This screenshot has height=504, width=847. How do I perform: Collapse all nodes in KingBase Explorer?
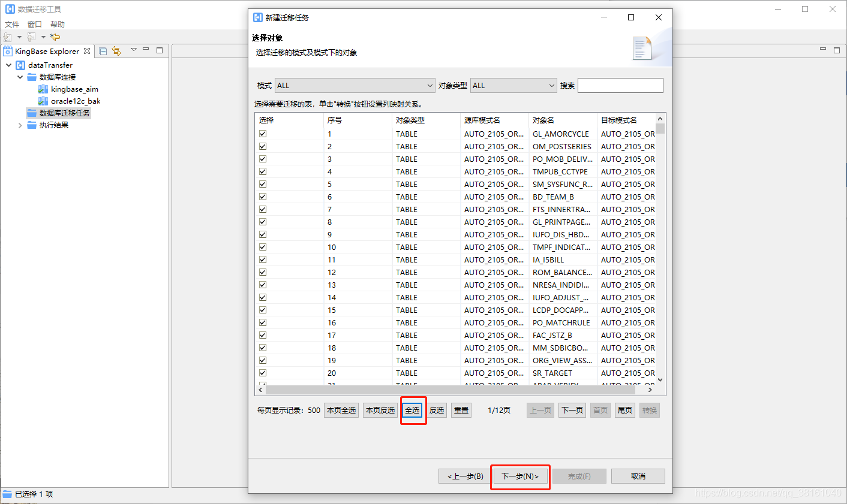click(103, 51)
